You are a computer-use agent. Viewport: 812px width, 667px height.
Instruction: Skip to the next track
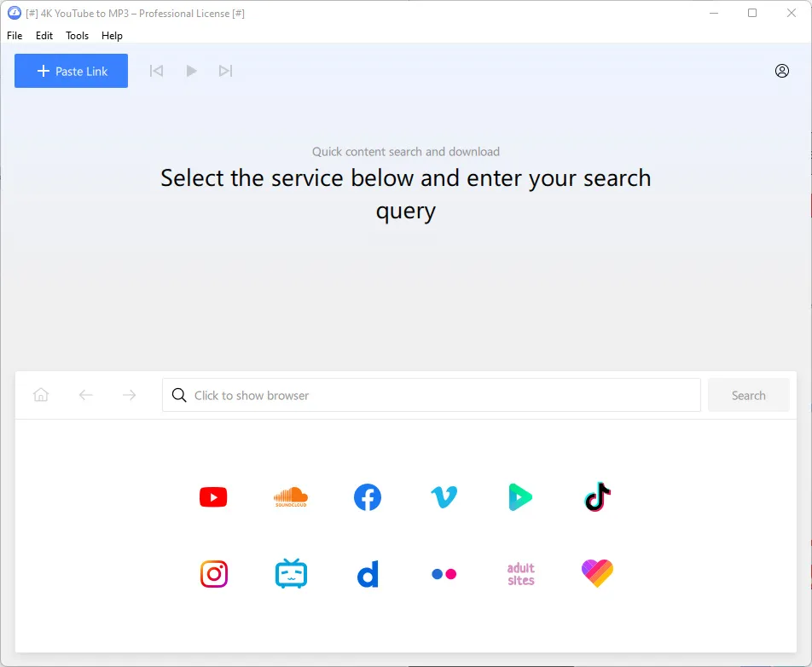(225, 71)
